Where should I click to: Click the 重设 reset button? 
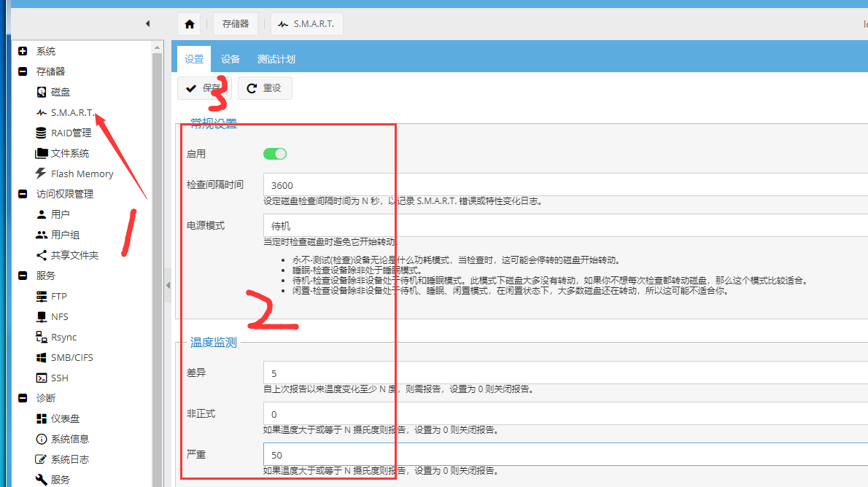click(265, 88)
